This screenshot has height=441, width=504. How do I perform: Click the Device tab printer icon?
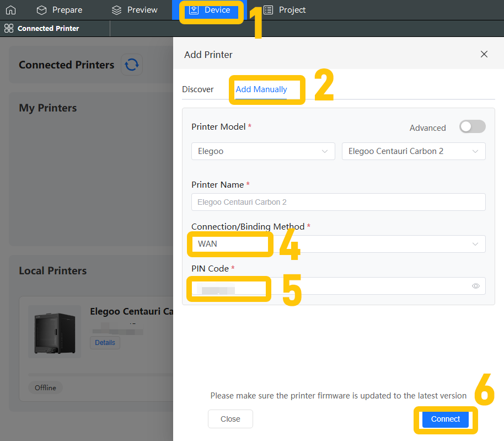point(194,10)
